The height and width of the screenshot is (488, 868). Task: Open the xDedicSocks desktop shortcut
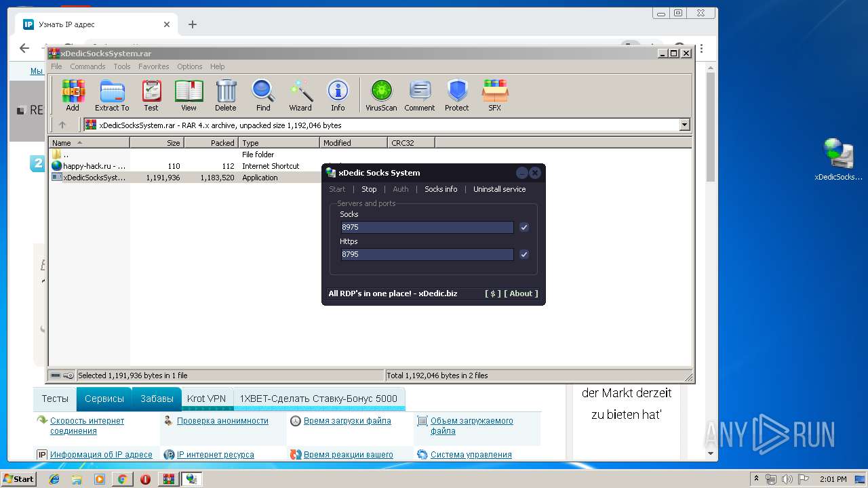tap(839, 160)
